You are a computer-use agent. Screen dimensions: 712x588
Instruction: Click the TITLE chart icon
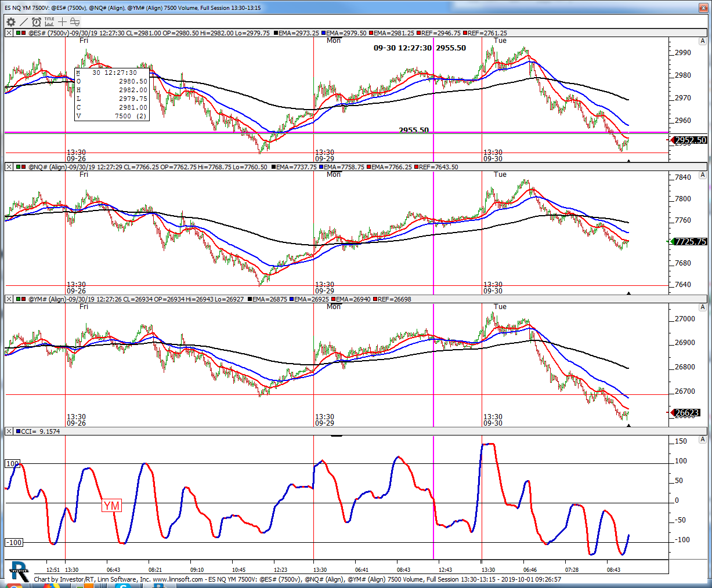[49, 22]
